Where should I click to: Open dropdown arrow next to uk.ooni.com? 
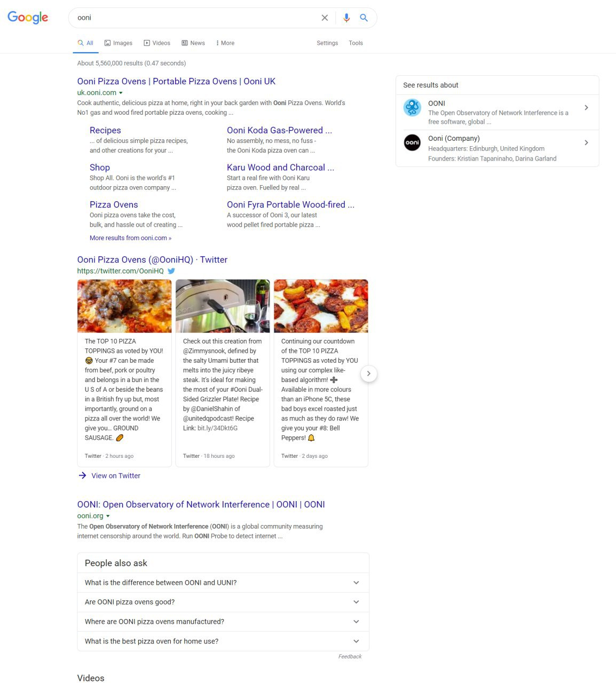pos(121,93)
